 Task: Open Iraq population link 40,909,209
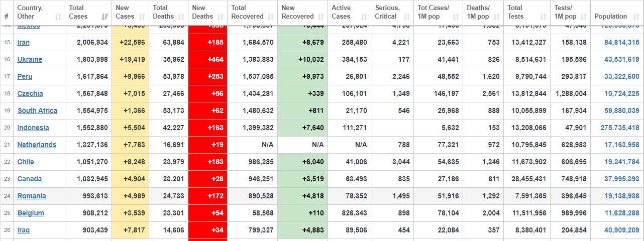tap(622, 230)
